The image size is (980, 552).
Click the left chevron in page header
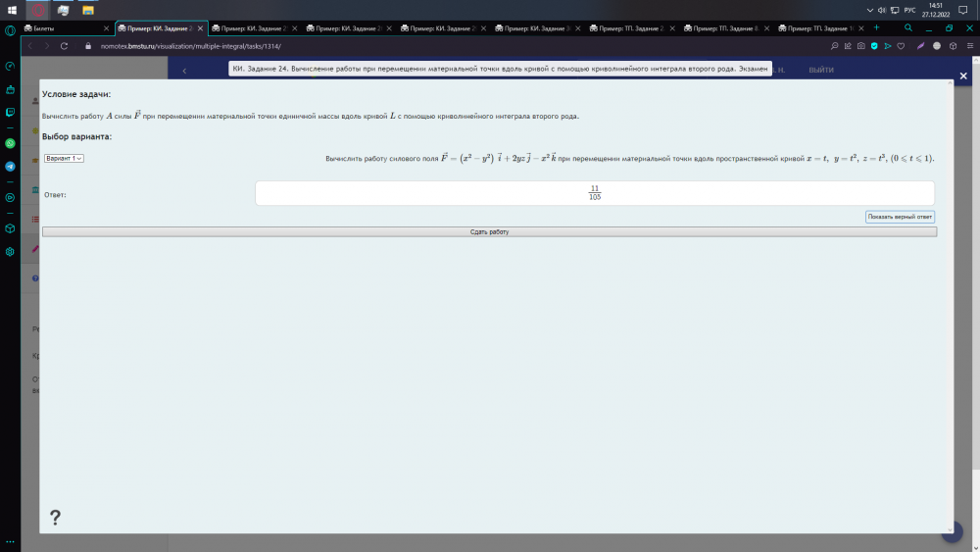(x=184, y=71)
